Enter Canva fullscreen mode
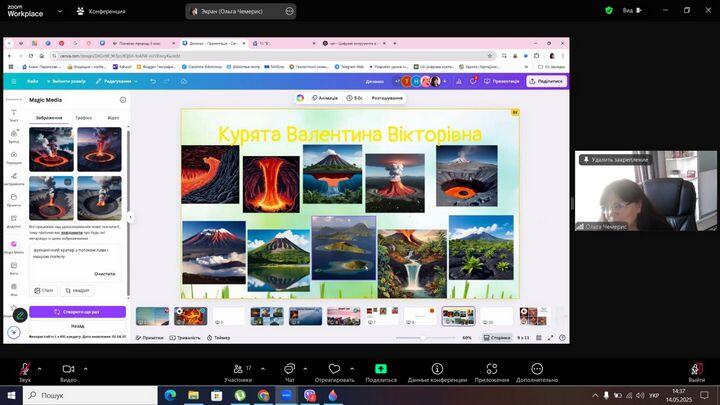Screen dimensions: 720x405 point(551,338)
